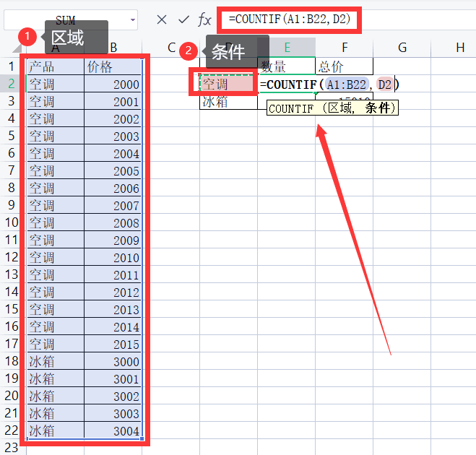Expand the name box dropdown arrow
Screen dimensions: 476x455
click(x=132, y=20)
